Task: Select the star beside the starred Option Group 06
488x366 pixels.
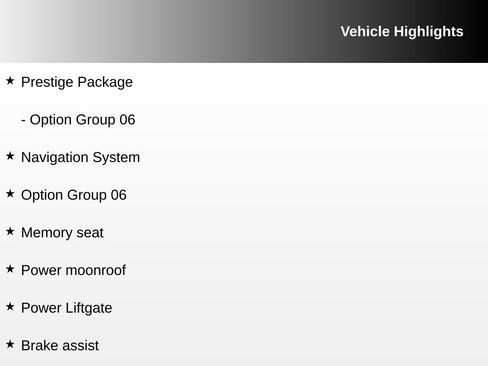Action: pos(10,194)
